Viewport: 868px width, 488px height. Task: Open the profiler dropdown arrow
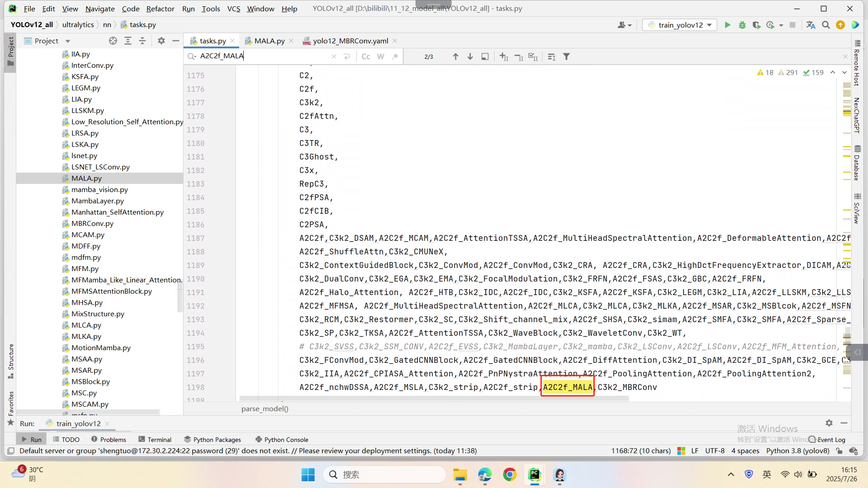(x=781, y=25)
